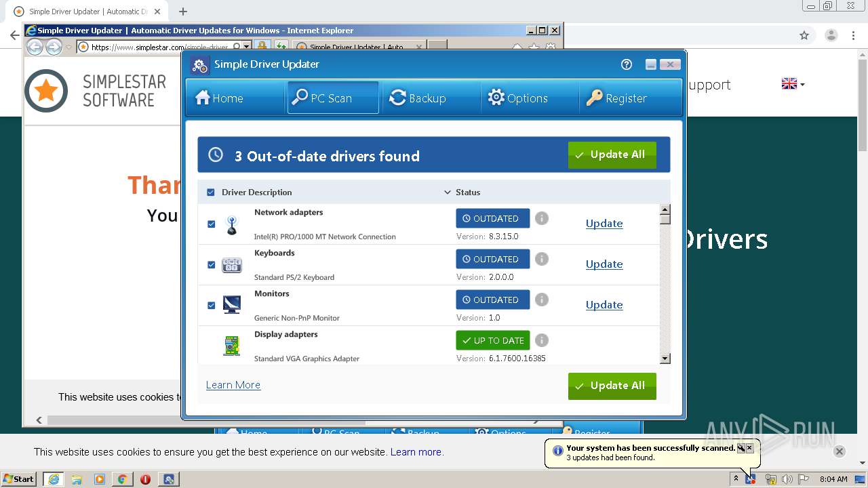This screenshot has width=868, height=488.
Task: Click the Internet Explorer forward button
Action: point(54,47)
